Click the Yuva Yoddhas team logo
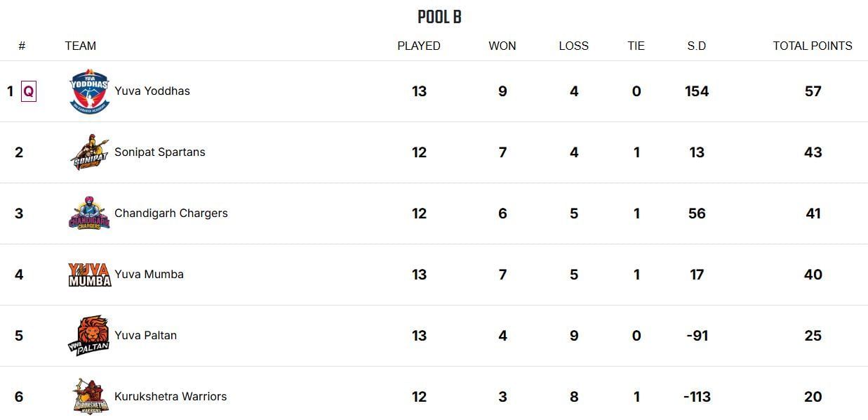The image size is (868, 420). pos(90,91)
